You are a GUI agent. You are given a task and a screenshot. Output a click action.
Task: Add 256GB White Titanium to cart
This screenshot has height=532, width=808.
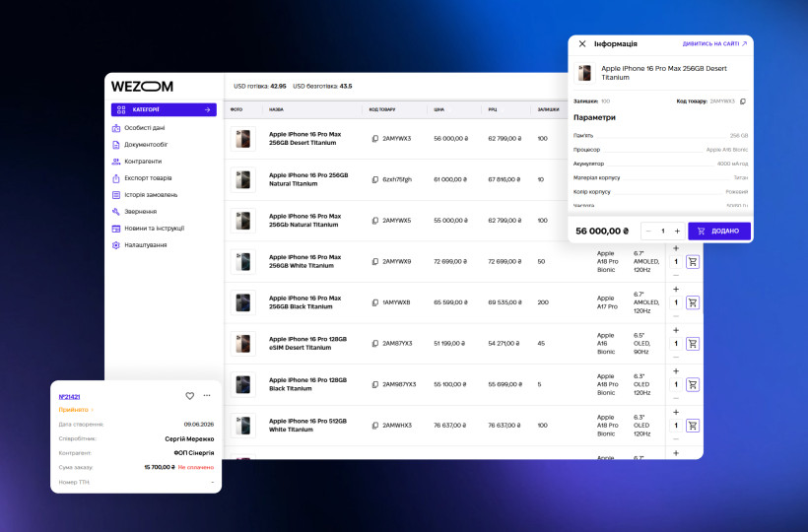pyautogui.click(x=693, y=262)
